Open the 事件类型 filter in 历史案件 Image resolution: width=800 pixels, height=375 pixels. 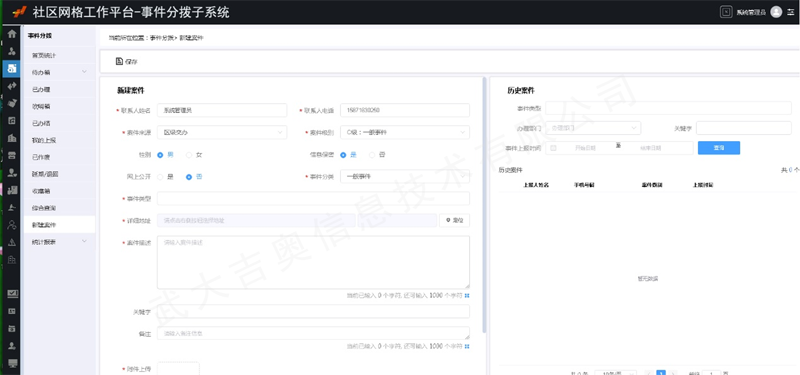click(x=668, y=108)
